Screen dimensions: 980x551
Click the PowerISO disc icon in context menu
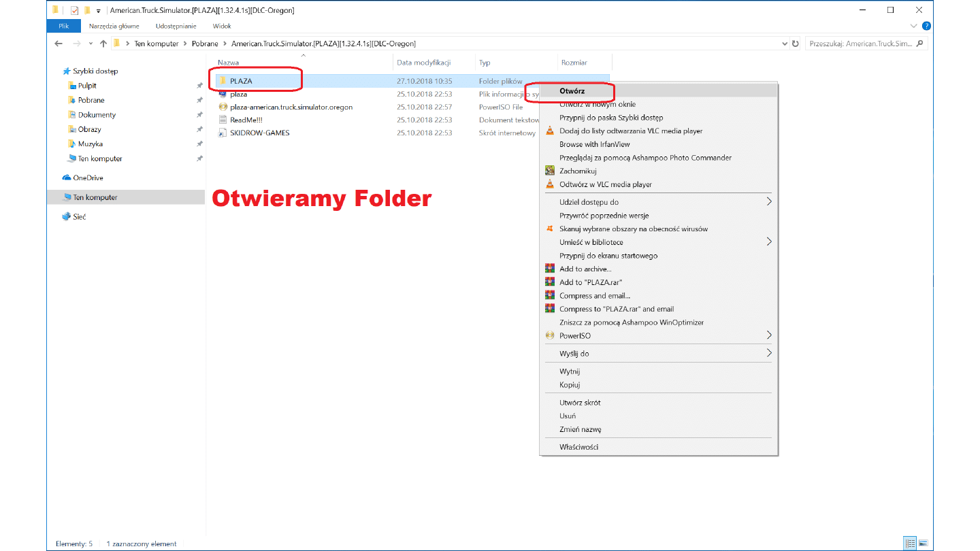pos(550,335)
